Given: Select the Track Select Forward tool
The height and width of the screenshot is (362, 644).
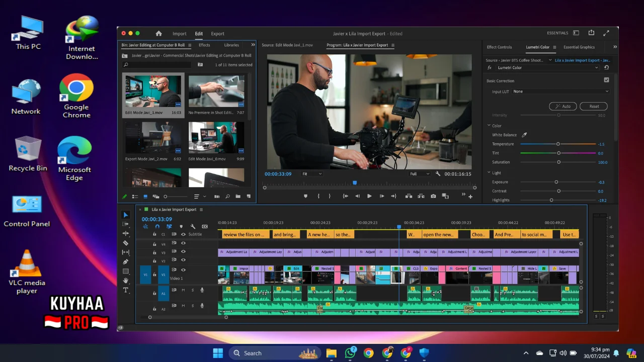Looking at the screenshot, I should click(x=126, y=224).
